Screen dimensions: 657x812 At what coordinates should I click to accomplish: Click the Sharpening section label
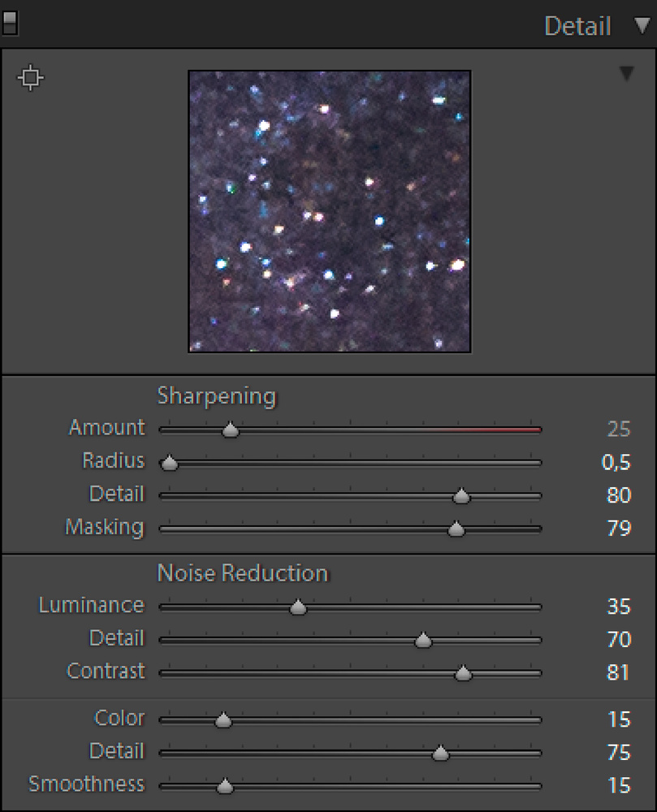coord(216,396)
